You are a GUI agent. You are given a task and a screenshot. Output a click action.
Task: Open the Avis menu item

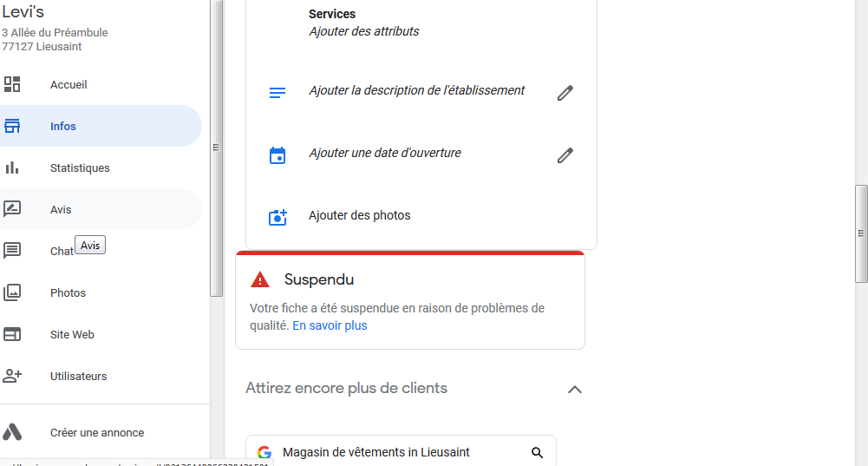coord(61,209)
